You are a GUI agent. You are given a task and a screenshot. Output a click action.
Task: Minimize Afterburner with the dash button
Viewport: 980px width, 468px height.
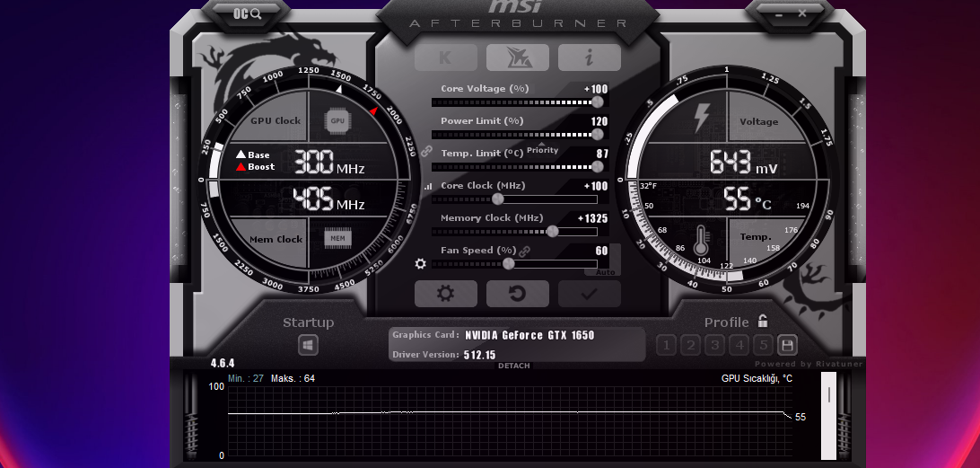(779, 13)
